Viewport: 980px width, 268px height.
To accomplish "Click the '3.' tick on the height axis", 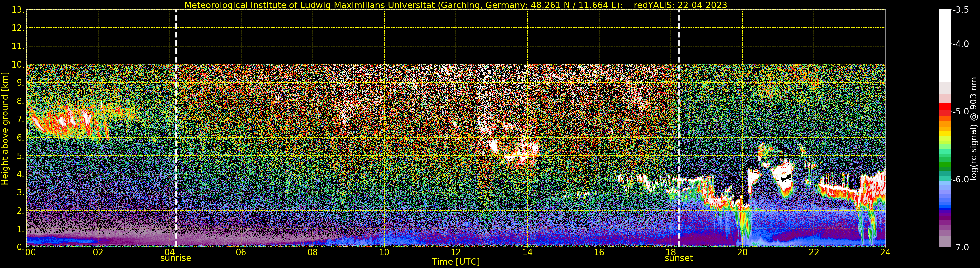I will [20, 192].
